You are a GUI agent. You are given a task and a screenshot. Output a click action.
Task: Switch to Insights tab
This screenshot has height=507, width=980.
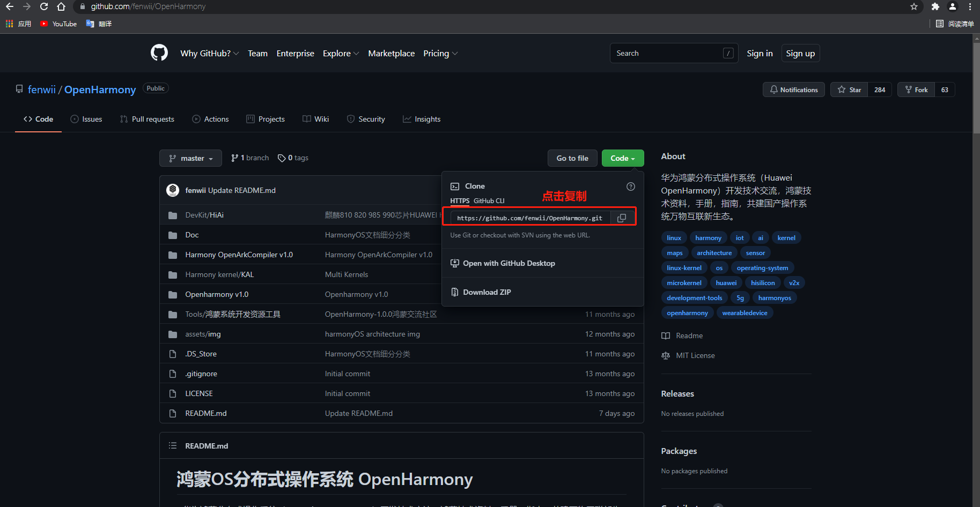click(x=422, y=119)
